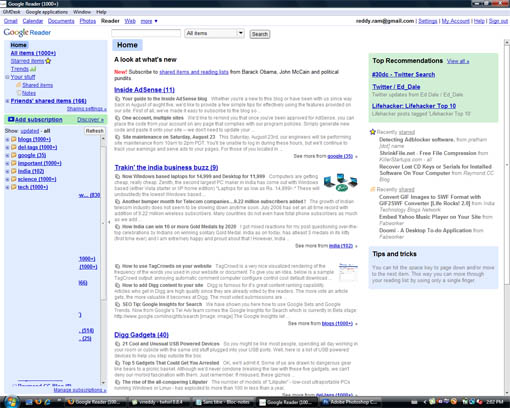The height and width of the screenshot is (408, 510).
Task: Click the india folder icon
Action: [14, 171]
